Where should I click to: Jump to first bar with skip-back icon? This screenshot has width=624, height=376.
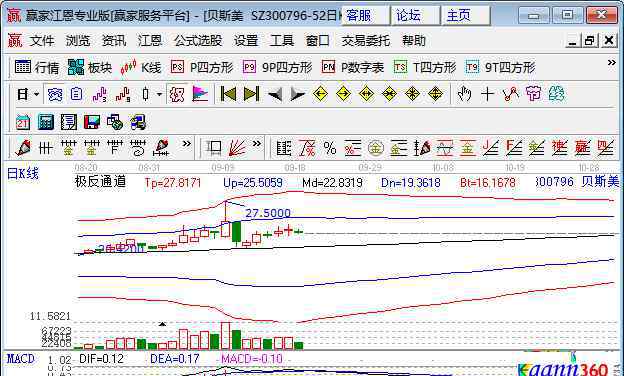click(x=228, y=94)
